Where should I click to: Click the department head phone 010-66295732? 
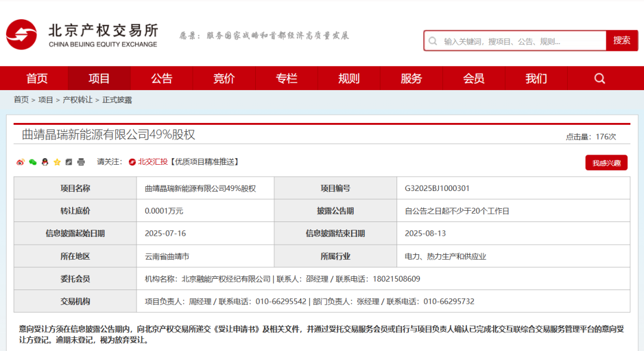pyautogui.click(x=449, y=301)
